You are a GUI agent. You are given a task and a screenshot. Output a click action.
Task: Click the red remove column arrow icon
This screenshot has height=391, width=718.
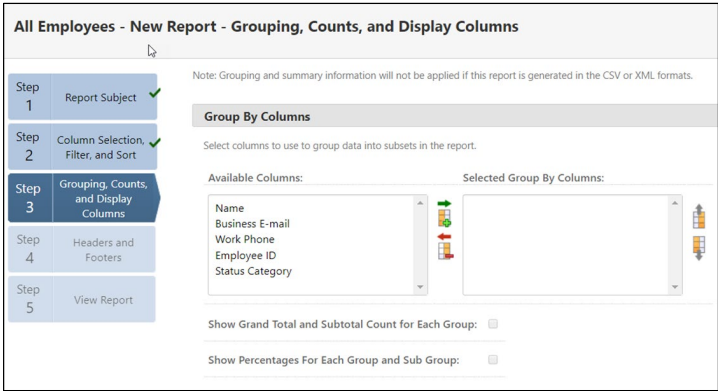445,246
